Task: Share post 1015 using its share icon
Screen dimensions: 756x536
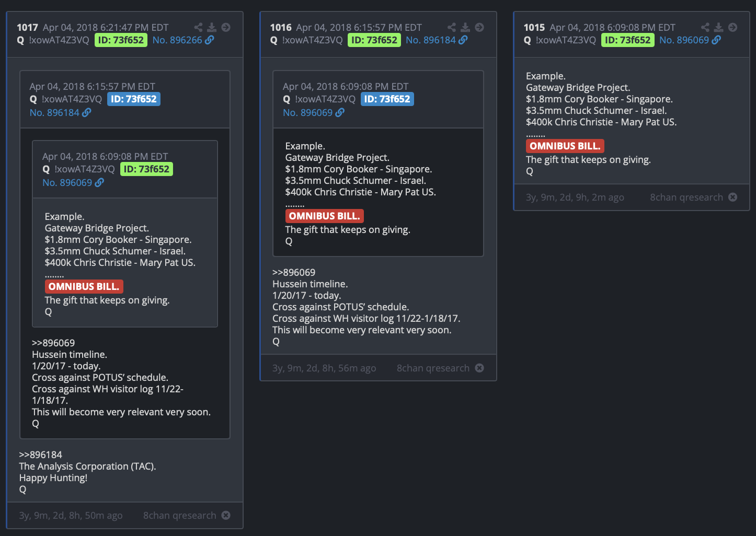Action: pyautogui.click(x=705, y=27)
